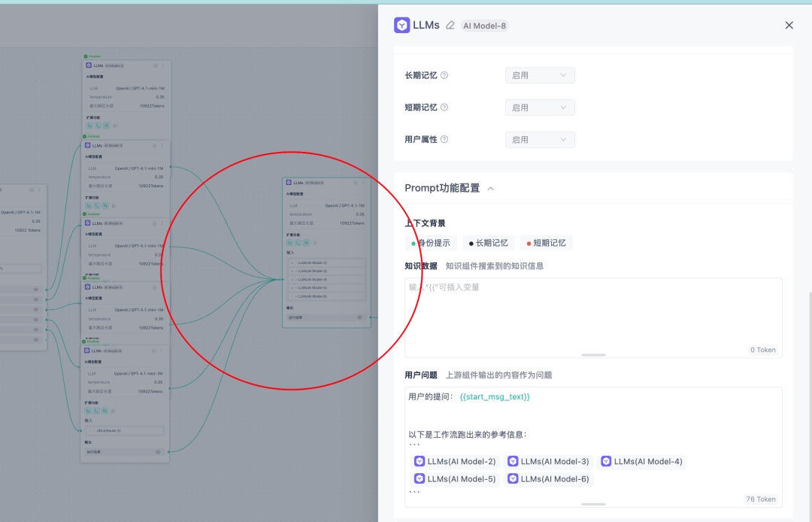The height and width of the screenshot is (522, 812).
Task: Click the {{start_msg_text}} variable in user question
Action: tap(495, 396)
